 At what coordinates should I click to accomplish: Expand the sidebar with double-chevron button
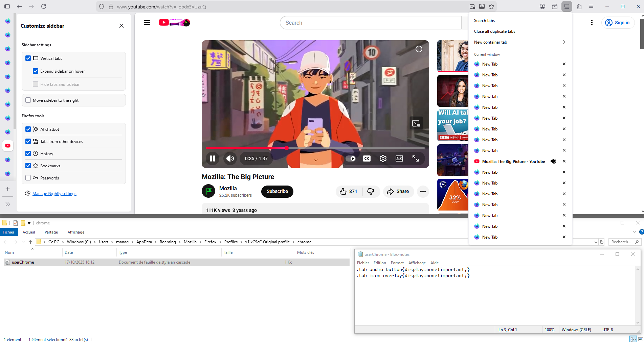(x=8, y=204)
